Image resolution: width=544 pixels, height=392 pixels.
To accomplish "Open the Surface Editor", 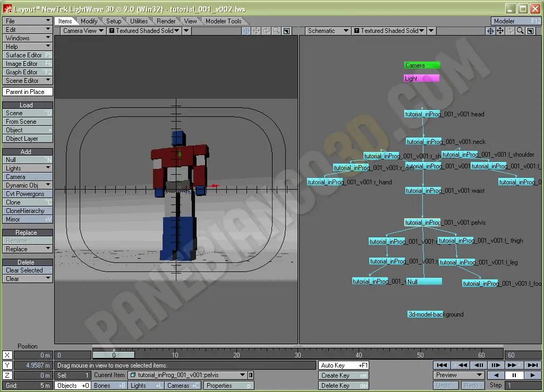I will 28,55.
